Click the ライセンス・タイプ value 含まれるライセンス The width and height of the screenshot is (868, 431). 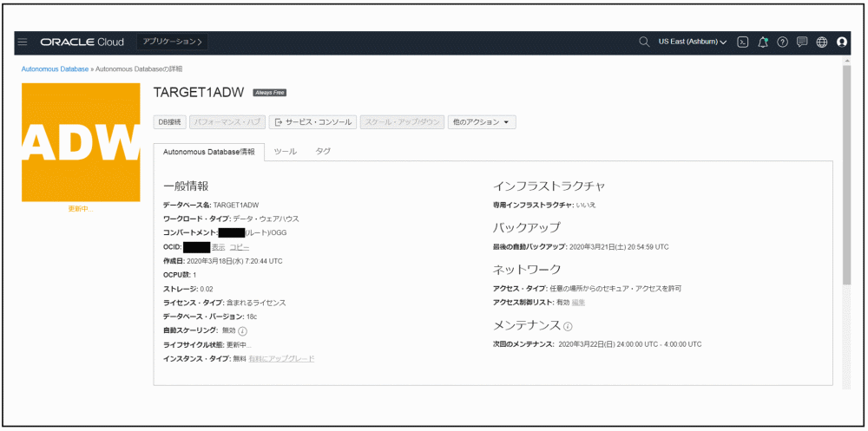256,303
